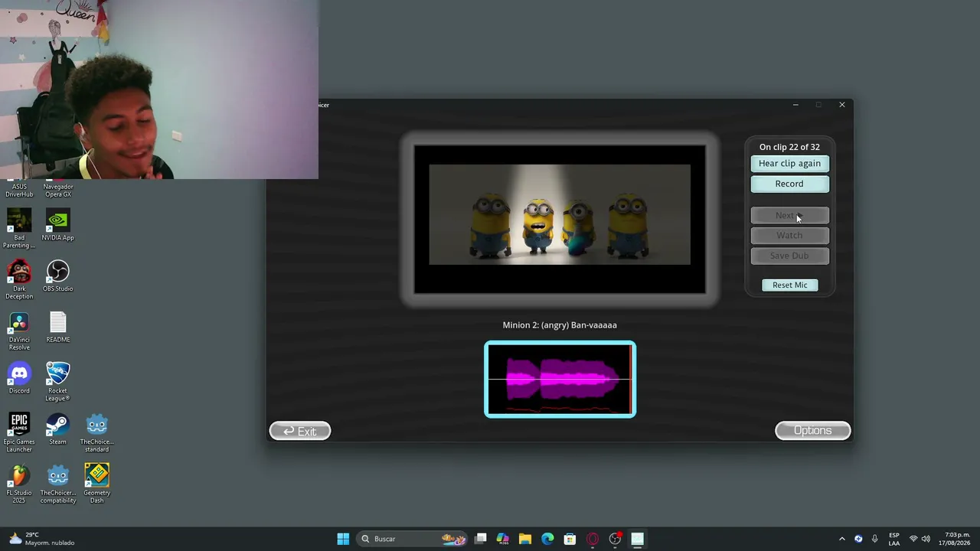Open Task View from taskbar

[x=481, y=539]
